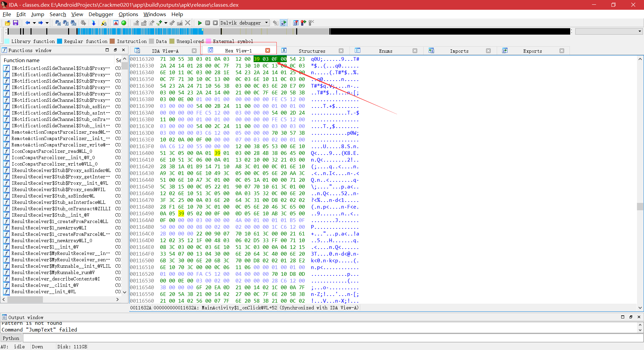The height and width of the screenshot is (350, 644).
Task: Expand the back-navigation history dropdown arrow
Action: [x=34, y=23]
